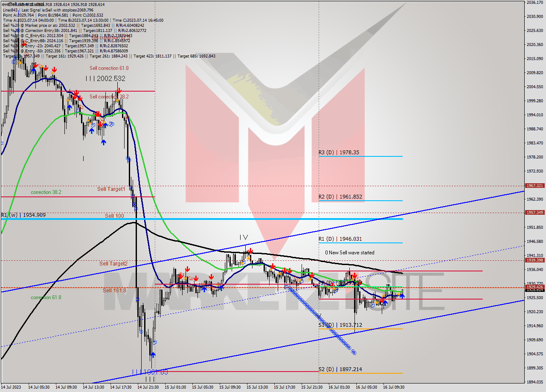546x392 pixels.
Task: Click the red 1967.321 price tag on axis
Action: (x=534, y=186)
